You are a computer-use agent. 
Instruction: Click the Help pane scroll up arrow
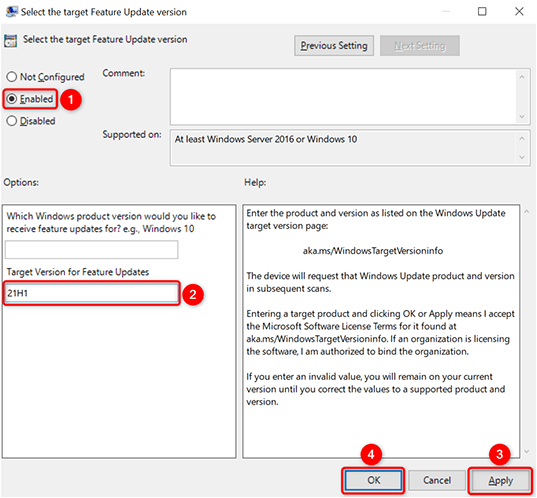tap(527, 212)
